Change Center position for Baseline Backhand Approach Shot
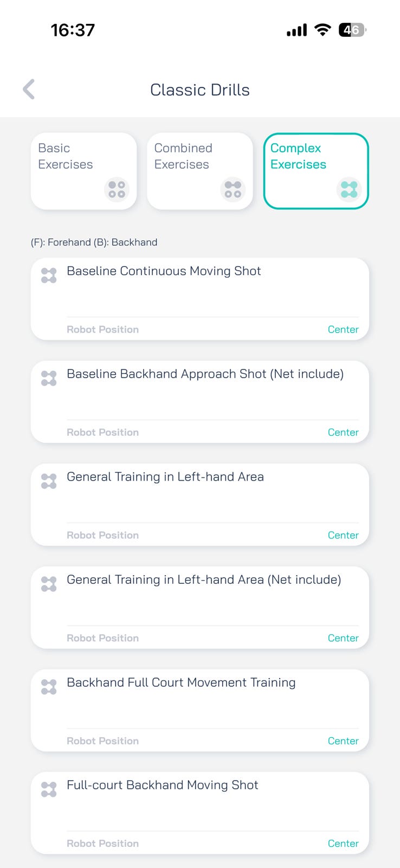 pos(343,432)
